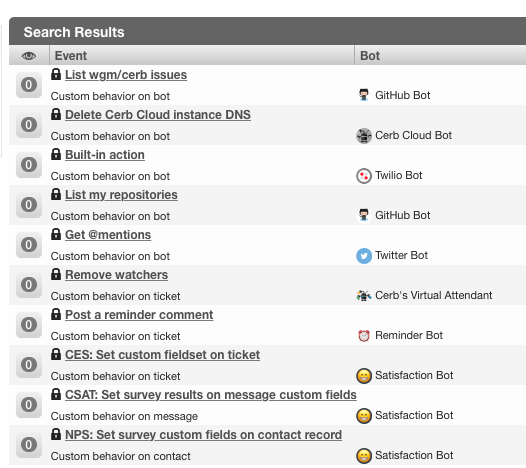Viewport: 526px width, 468px height.
Task: Click the Cerb Cloud Bot avatar icon
Action: point(364,136)
